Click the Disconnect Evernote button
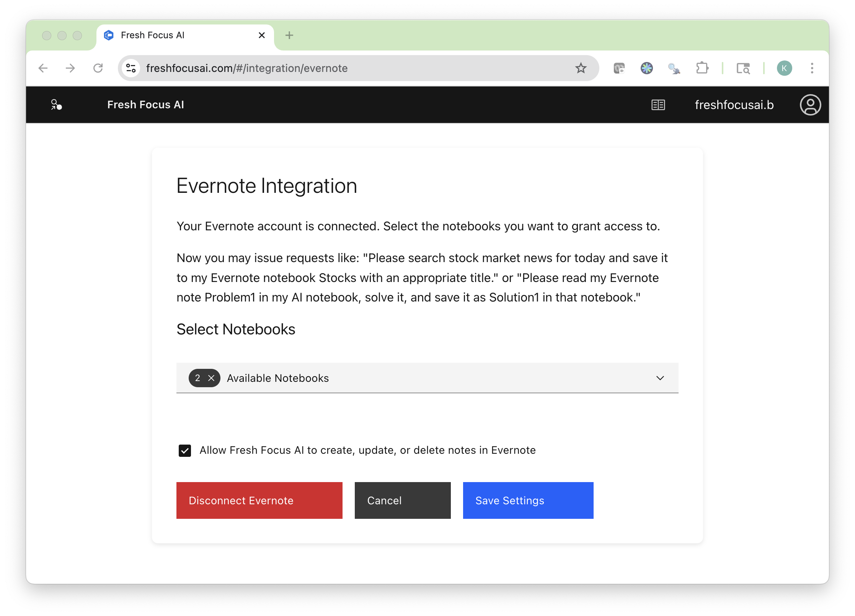 pos(259,500)
